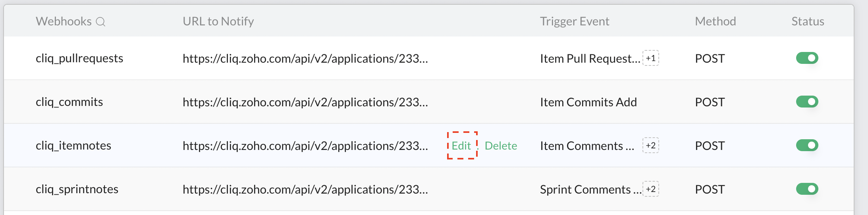Open the cliq_sprintnotes webhook entry
The height and width of the screenshot is (215, 868).
click(77, 189)
